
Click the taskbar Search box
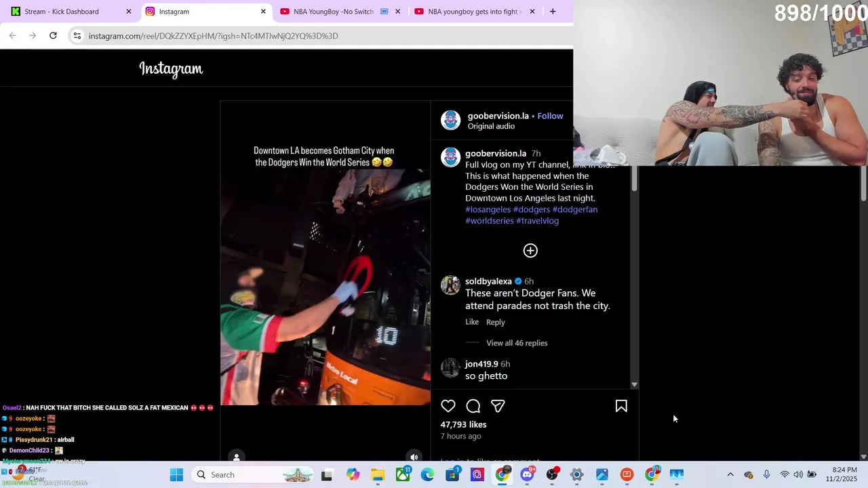(x=252, y=475)
